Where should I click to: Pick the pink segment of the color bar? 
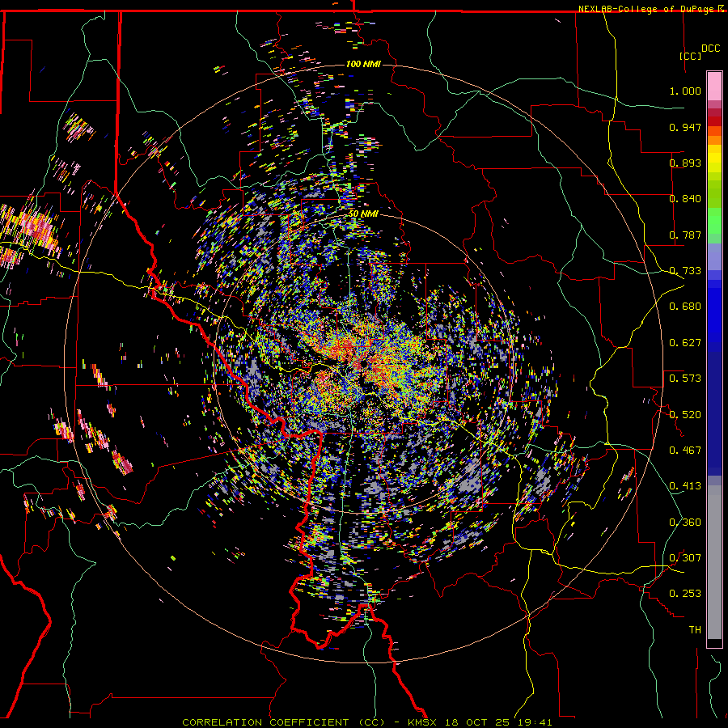(x=714, y=86)
